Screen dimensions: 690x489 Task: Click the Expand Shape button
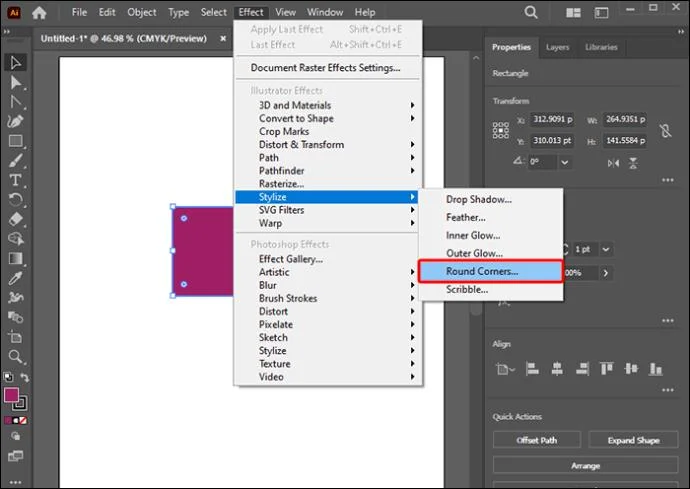pyautogui.click(x=633, y=440)
